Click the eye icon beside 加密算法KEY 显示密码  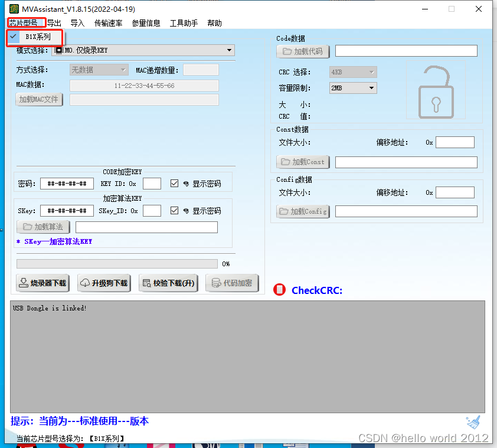[x=186, y=211]
